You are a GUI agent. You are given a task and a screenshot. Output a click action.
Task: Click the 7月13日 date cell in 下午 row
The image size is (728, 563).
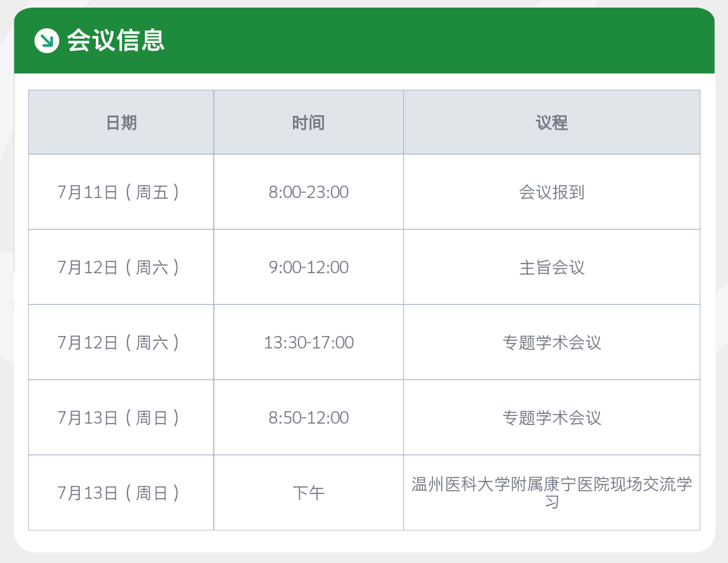(x=119, y=493)
